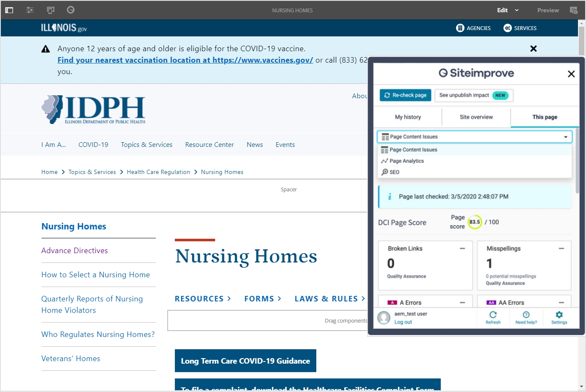Collapse the Broken Links card

pyautogui.click(x=462, y=248)
